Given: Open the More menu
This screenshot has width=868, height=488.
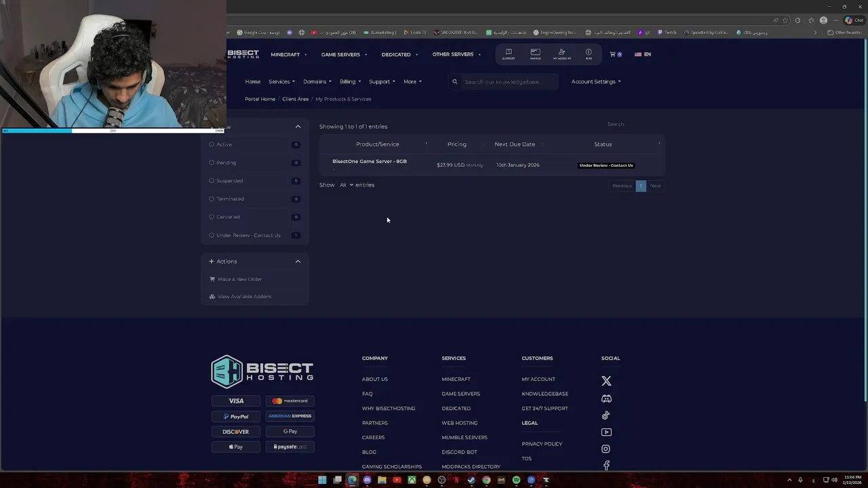Looking at the screenshot, I should coord(412,81).
